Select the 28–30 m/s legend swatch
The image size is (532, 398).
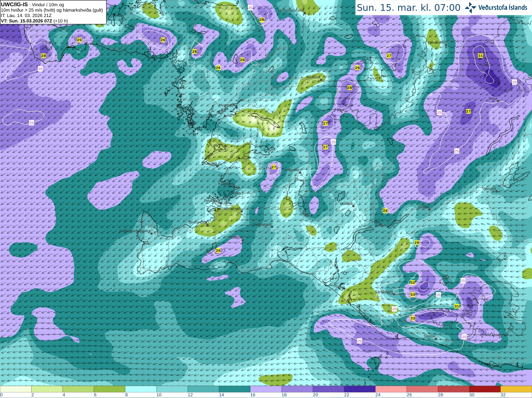pyautogui.click(x=453, y=389)
